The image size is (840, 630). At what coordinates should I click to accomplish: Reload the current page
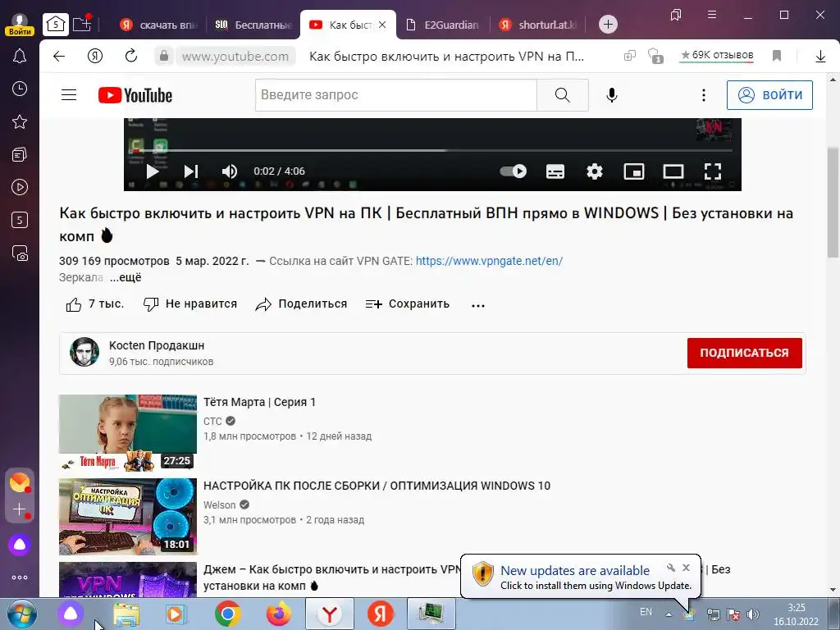pos(130,56)
